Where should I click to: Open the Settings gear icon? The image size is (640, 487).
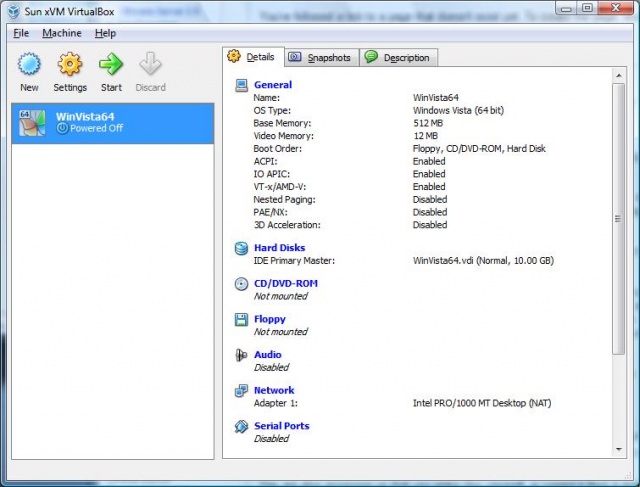point(69,66)
